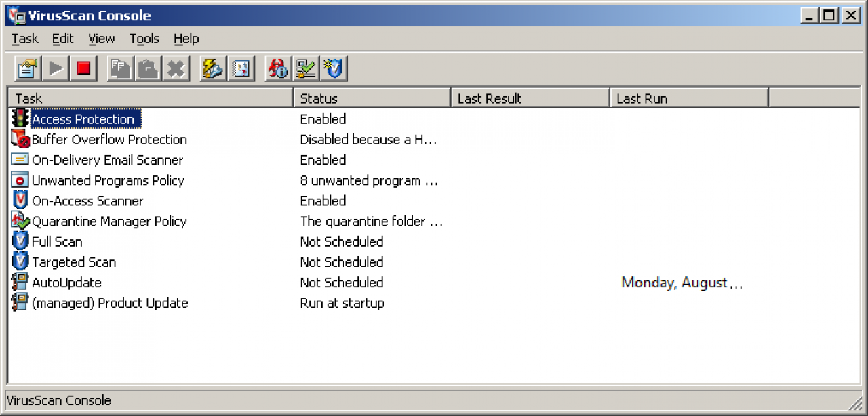The image size is (868, 416).
Task: Click the red Stop task button
Action: tap(83, 68)
